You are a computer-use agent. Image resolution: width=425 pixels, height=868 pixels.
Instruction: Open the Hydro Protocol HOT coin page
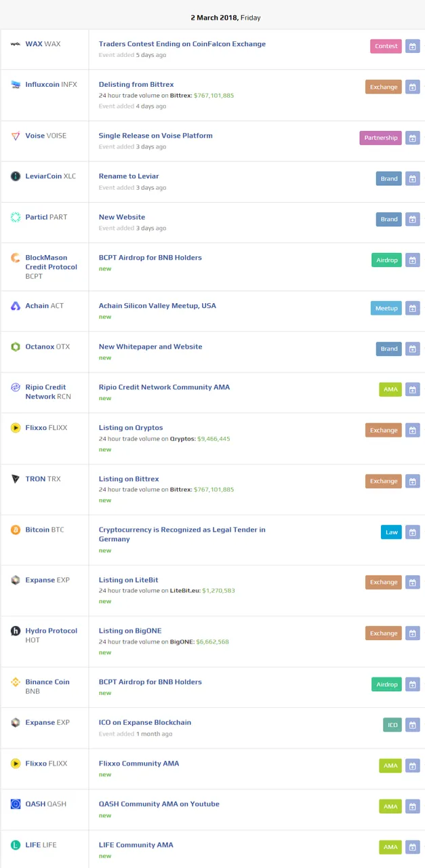52,635
